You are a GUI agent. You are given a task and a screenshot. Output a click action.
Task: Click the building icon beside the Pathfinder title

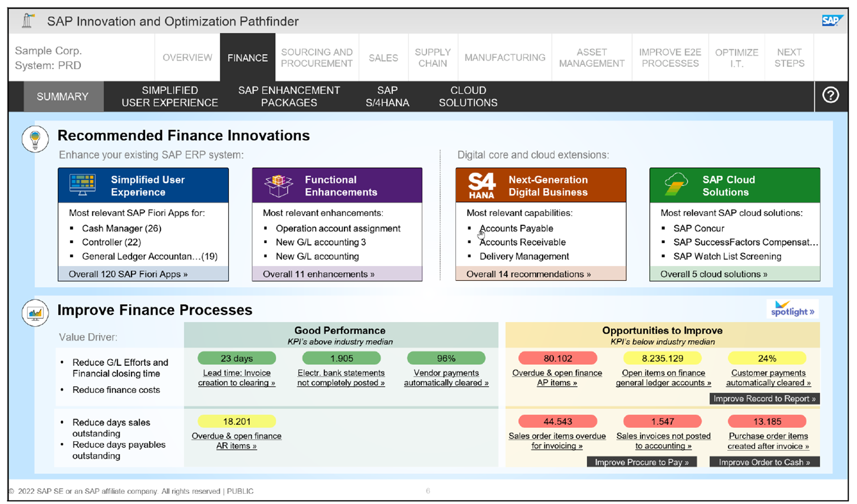(25, 20)
